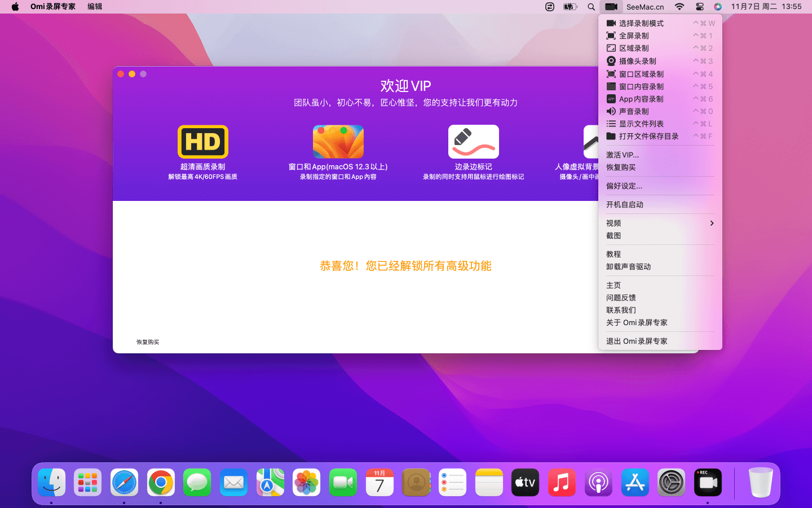812x508 pixels.
Task: Choose the camera recording icon (摄像头录制)
Action: [x=611, y=61]
